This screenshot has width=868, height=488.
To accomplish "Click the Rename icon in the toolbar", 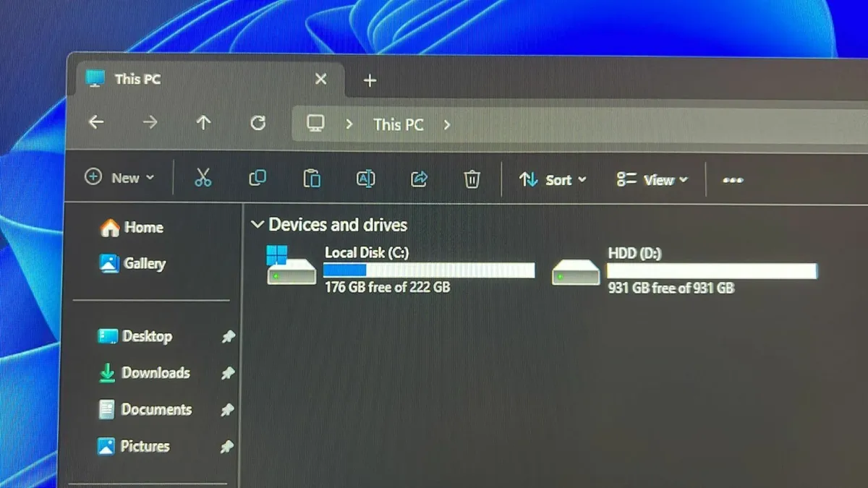I will tap(365, 178).
